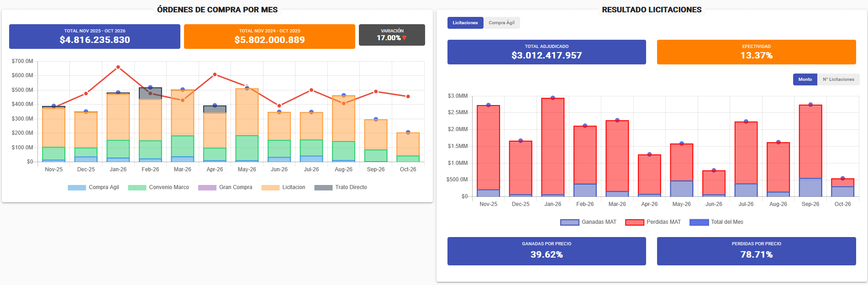Switch chart to N° Licitaciones
Viewport: 868px width, 285px height.
click(x=838, y=79)
